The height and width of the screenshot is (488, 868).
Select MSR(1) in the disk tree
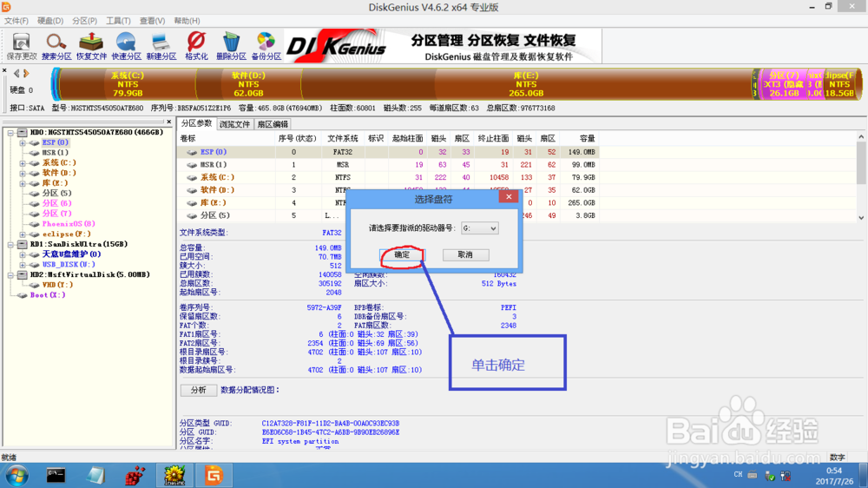56,152
